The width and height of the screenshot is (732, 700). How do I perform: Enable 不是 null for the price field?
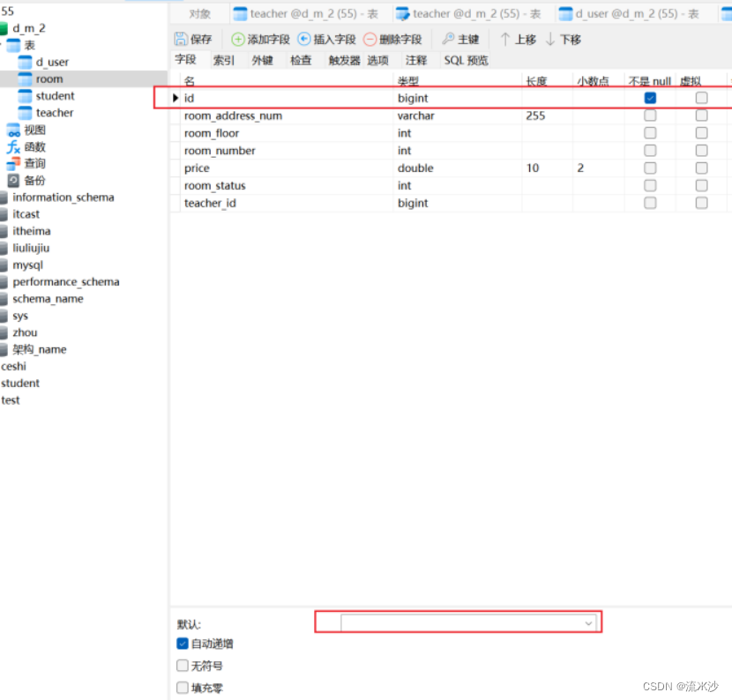650,168
